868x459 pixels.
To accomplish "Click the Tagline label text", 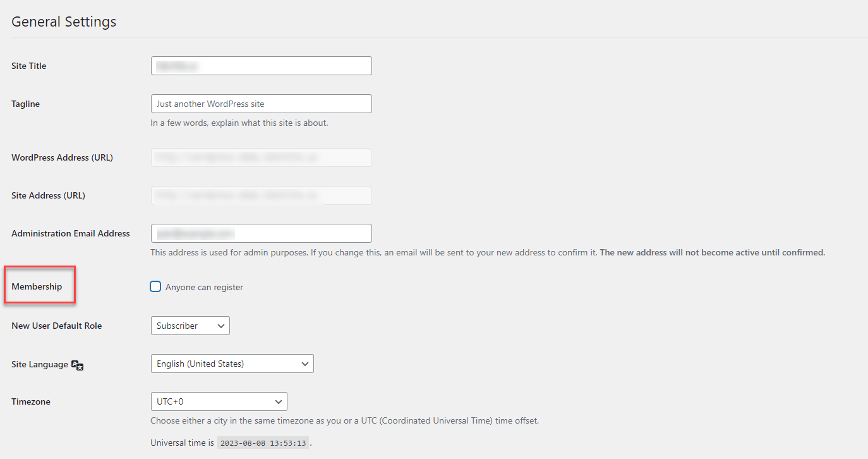I will point(26,104).
